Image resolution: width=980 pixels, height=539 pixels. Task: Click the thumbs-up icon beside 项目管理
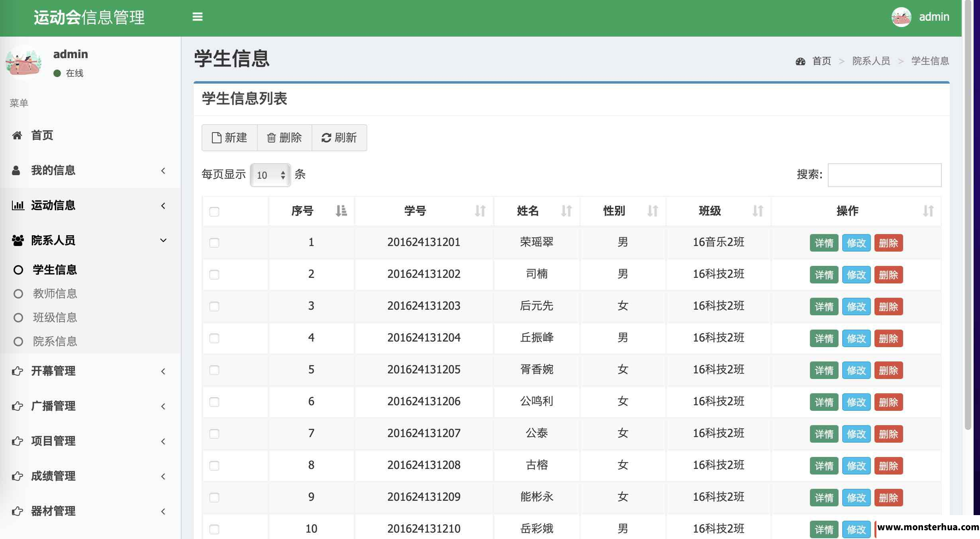17,441
